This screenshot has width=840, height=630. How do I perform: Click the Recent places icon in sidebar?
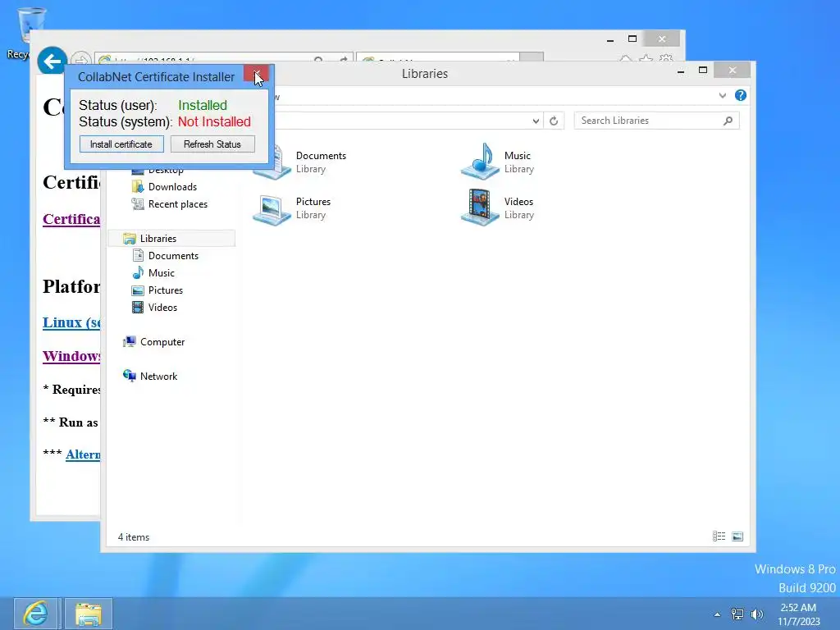pos(138,203)
